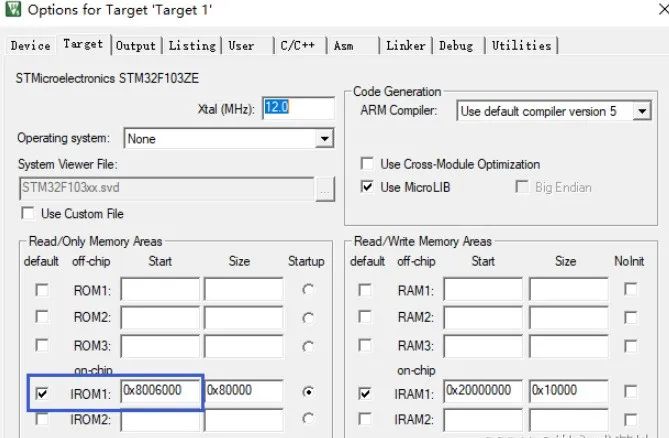The width and height of the screenshot is (669, 438).
Task: Select the ROM2 Startup radio button
Action: 308,318
